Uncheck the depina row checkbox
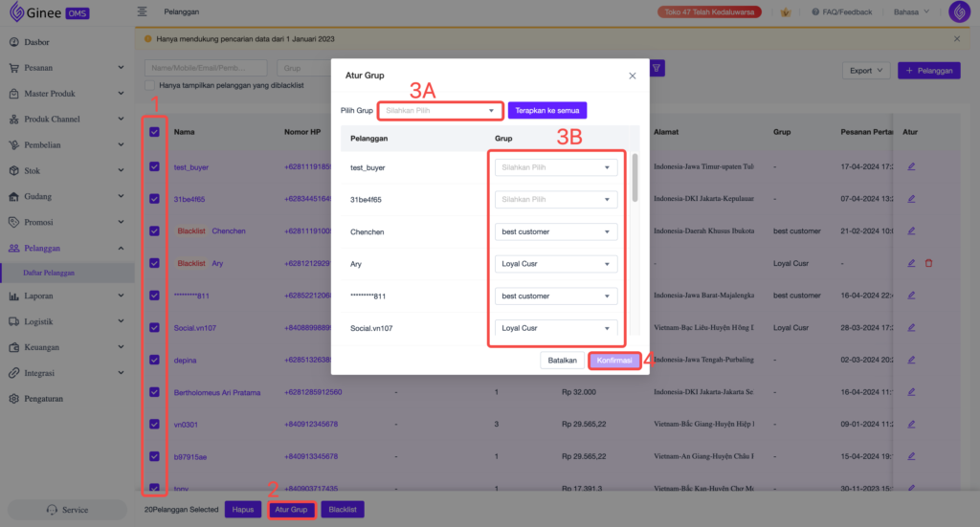 pos(154,360)
